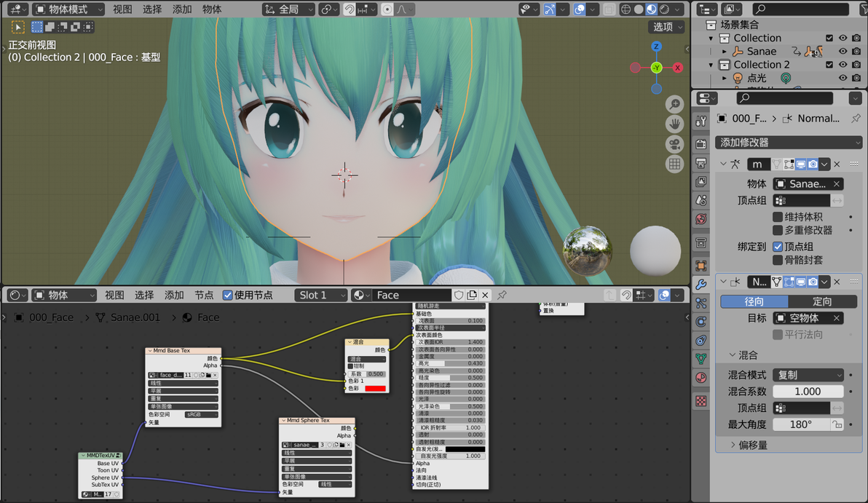This screenshot has height=503, width=868.
Task: Toggle proportional editing in viewport header
Action: coord(387,9)
